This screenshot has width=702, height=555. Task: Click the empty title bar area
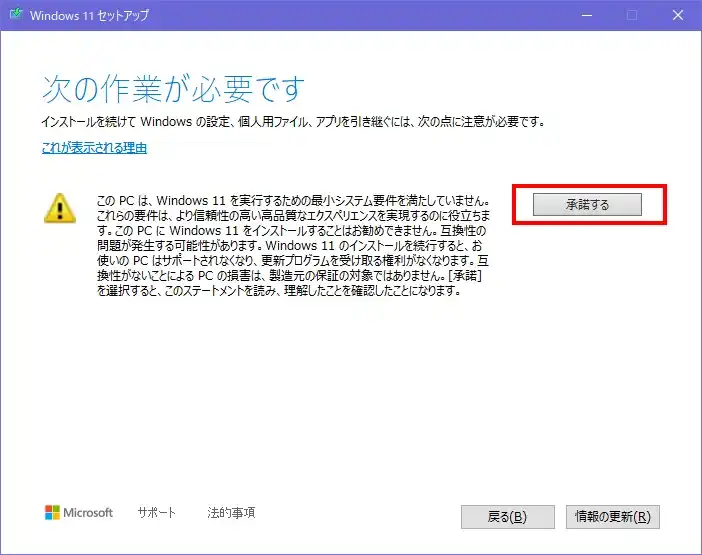[350, 15]
